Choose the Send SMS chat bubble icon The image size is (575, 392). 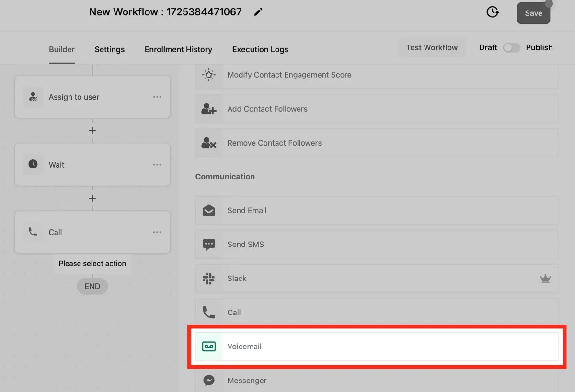(209, 245)
